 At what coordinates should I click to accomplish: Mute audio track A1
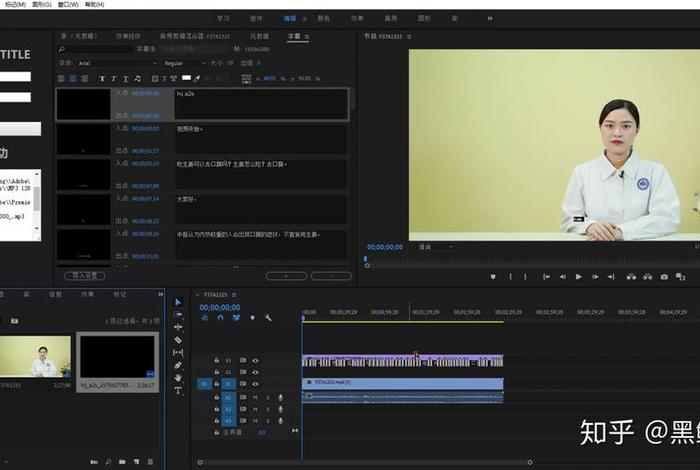255,397
